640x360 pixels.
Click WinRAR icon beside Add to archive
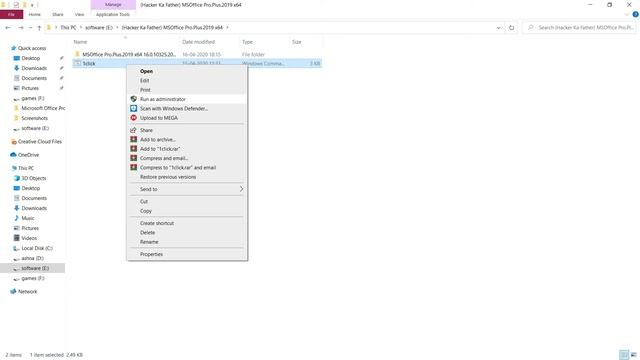[x=133, y=140]
